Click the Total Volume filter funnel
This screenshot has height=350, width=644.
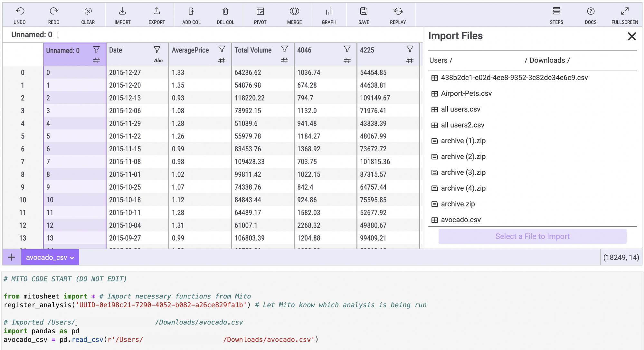284,49
